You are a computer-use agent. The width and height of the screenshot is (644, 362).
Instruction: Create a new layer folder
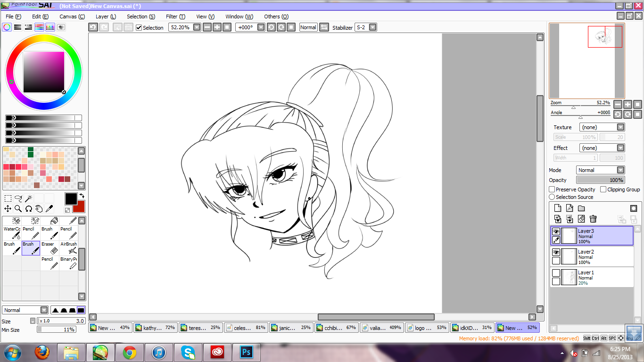(581, 208)
